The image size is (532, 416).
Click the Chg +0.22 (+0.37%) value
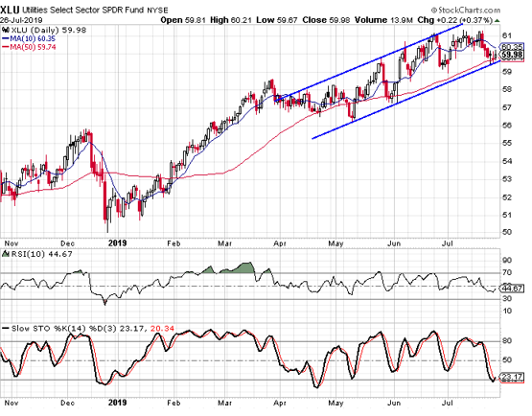pos(454,20)
